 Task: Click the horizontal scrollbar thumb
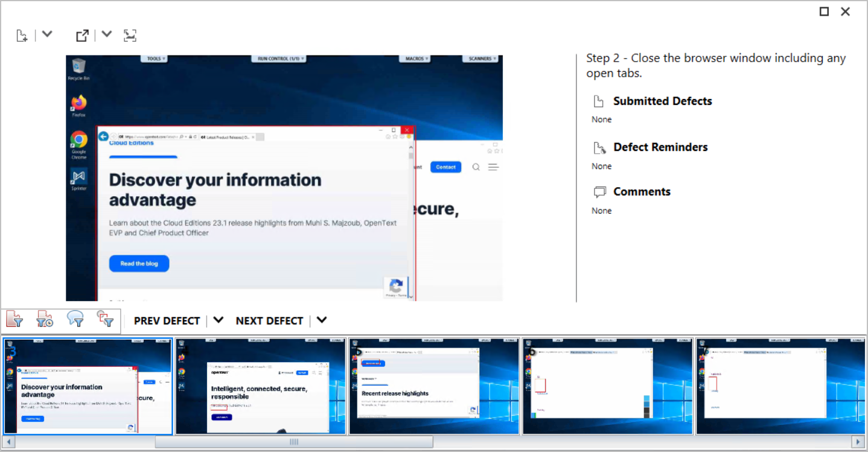coord(294,442)
